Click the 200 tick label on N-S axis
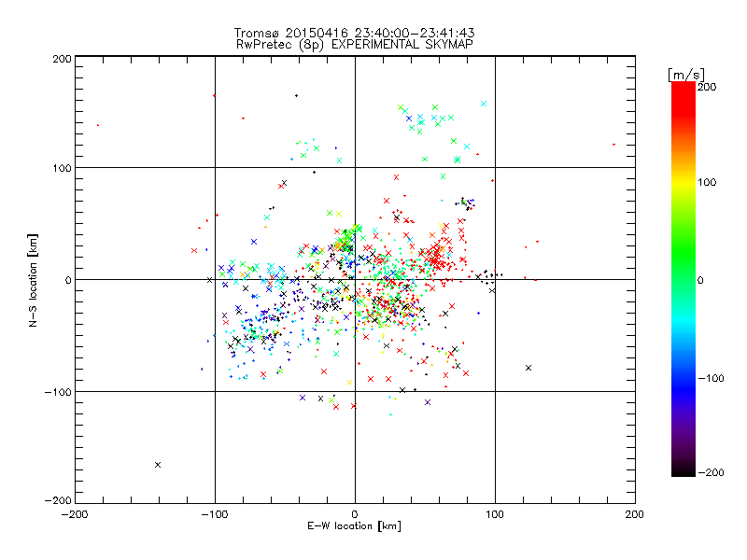Image resolution: width=747 pixels, height=560 pixels. coord(62,59)
